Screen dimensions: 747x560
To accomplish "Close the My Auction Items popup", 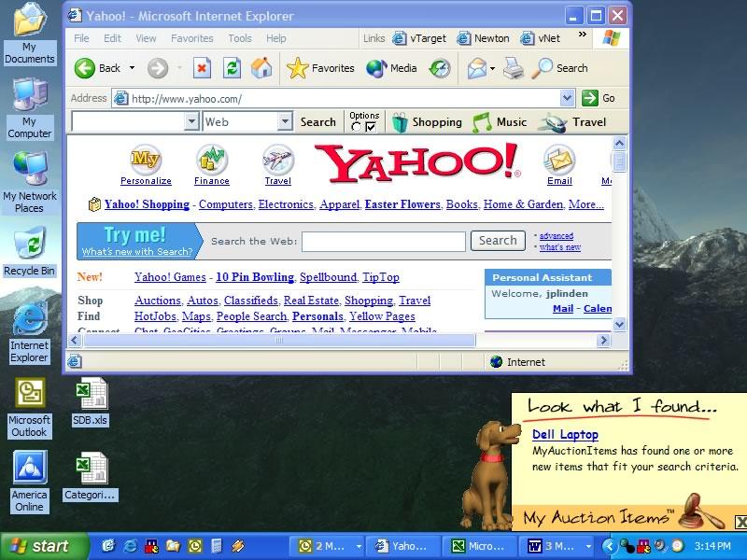I will [740, 522].
